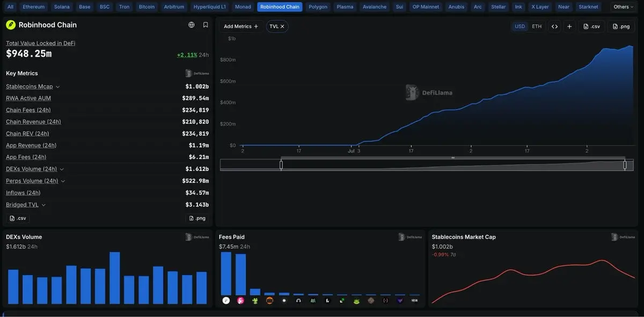
Task: Open the Total Value Locked in DeFi link
Action: (x=41, y=43)
